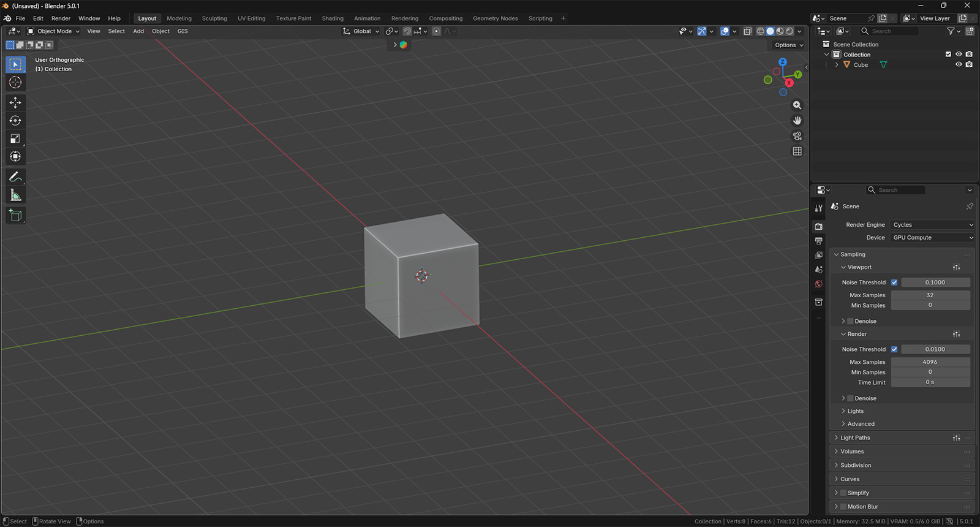Image resolution: width=980 pixels, height=527 pixels.
Task: Open the Render menu
Action: (x=61, y=18)
